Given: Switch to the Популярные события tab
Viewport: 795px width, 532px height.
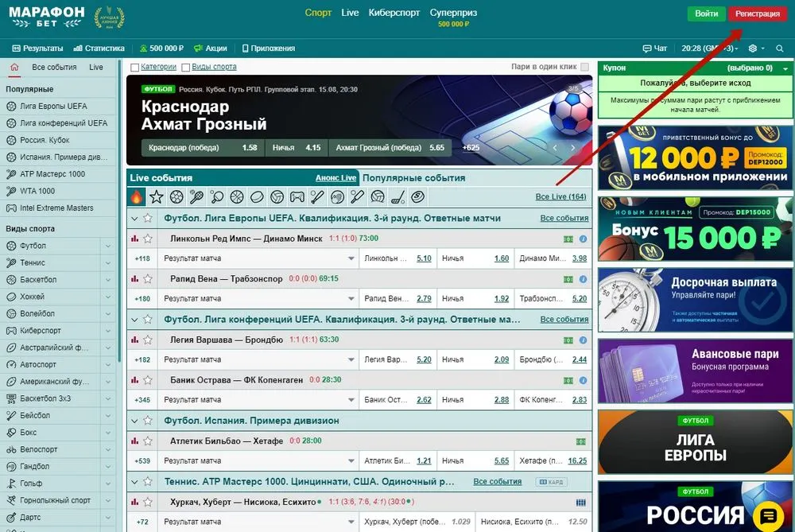Looking at the screenshot, I should (413, 178).
